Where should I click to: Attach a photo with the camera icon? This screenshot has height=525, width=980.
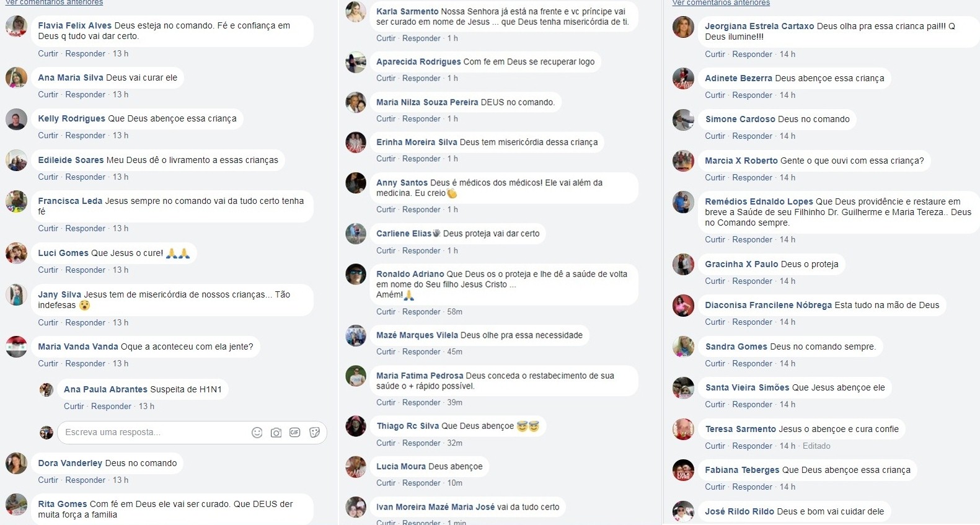(x=276, y=433)
